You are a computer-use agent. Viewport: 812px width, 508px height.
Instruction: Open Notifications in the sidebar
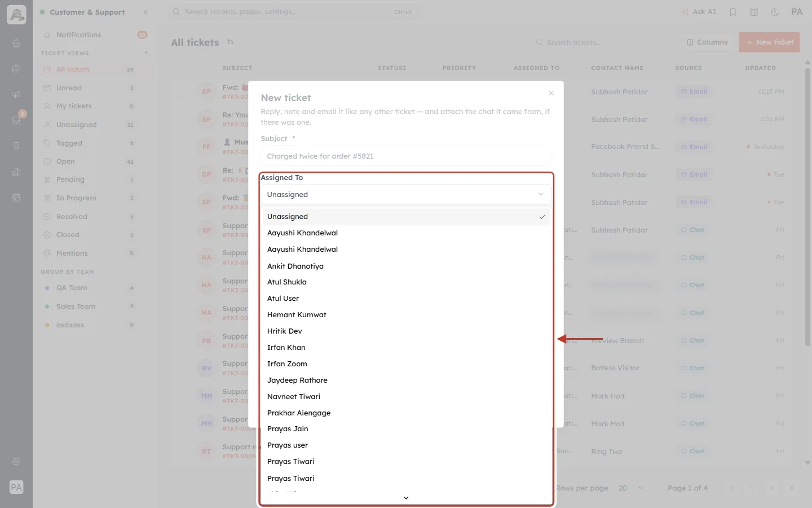(94, 35)
